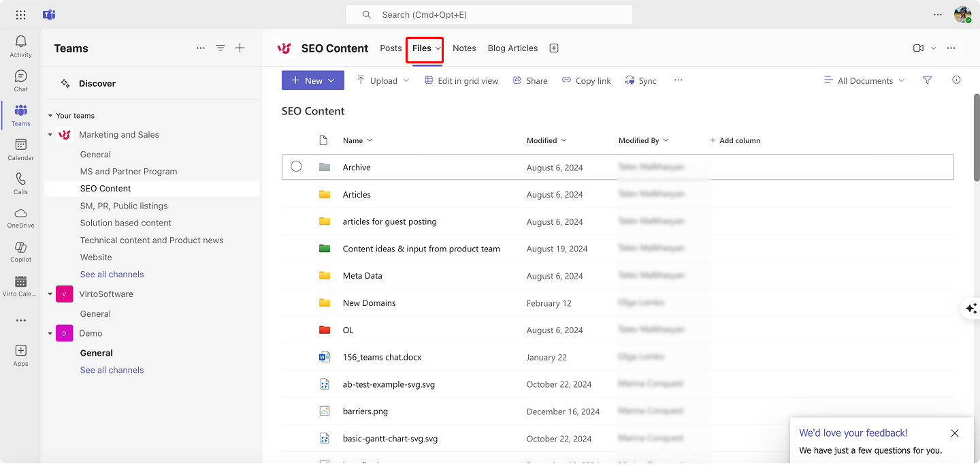980x466 pixels.
Task: Open toolbar overflow ellipsis after Sync
Action: coord(678,80)
